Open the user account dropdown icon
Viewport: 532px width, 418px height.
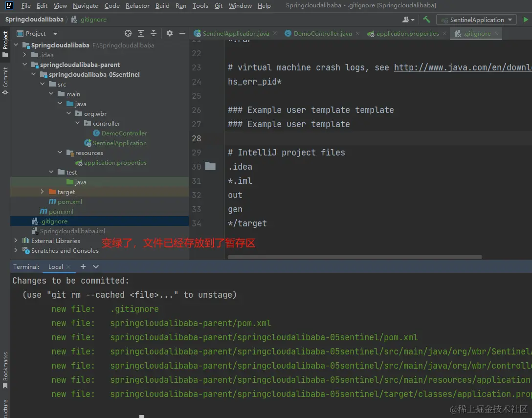(x=408, y=20)
